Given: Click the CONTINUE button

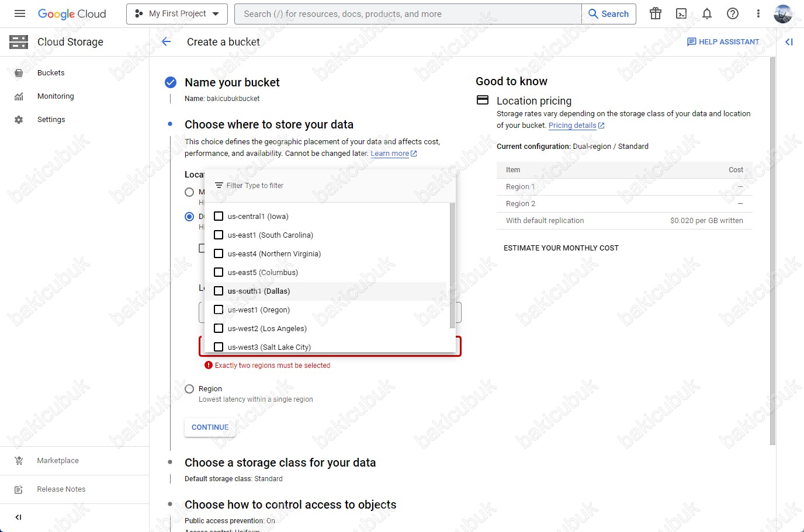Looking at the screenshot, I should 210,427.
